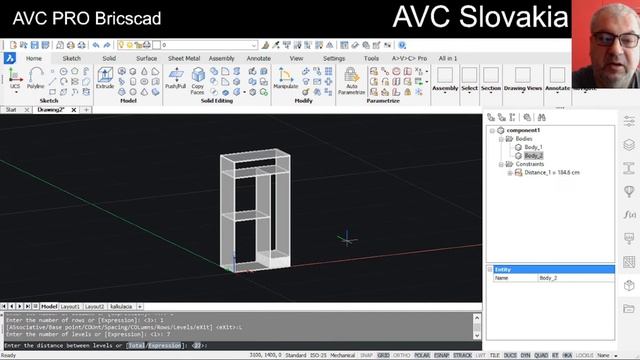
Task: Open the hatch pattern panel icon in sidebar
Action: (x=629, y=262)
